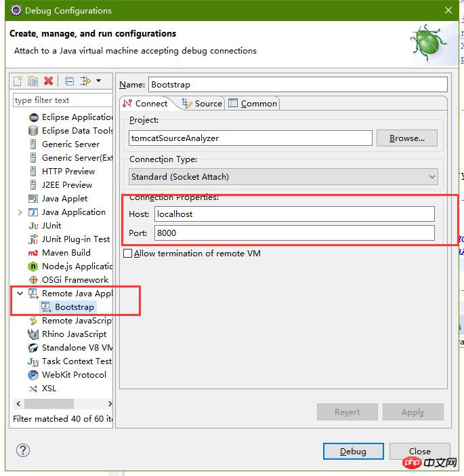Select the Maven Build entry text
This screenshot has height=476, width=464.
click(x=66, y=253)
